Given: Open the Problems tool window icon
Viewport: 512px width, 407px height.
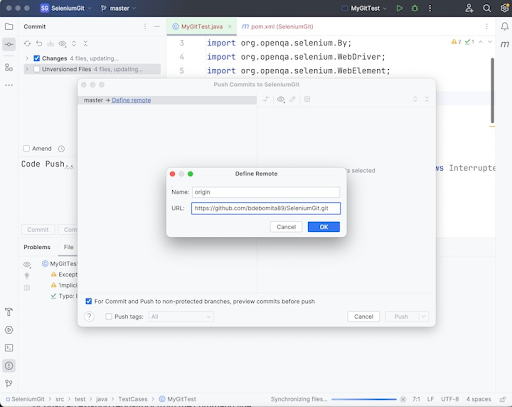Looking at the screenshot, I should point(9,366).
